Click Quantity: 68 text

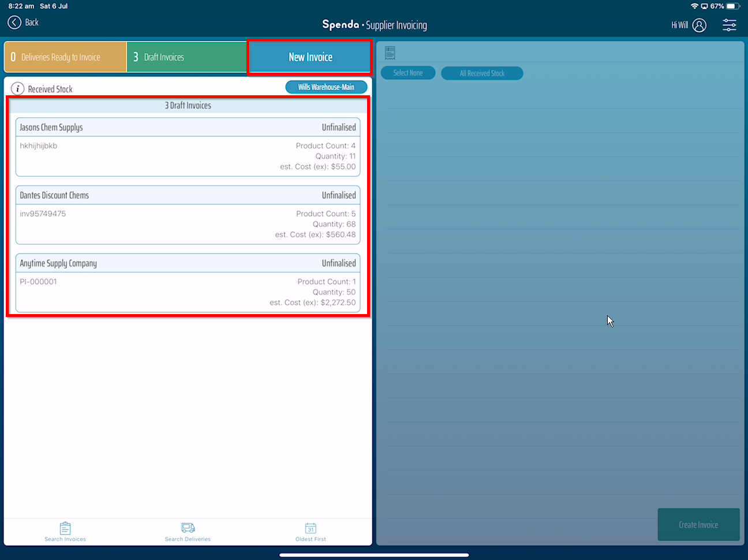pyautogui.click(x=334, y=225)
